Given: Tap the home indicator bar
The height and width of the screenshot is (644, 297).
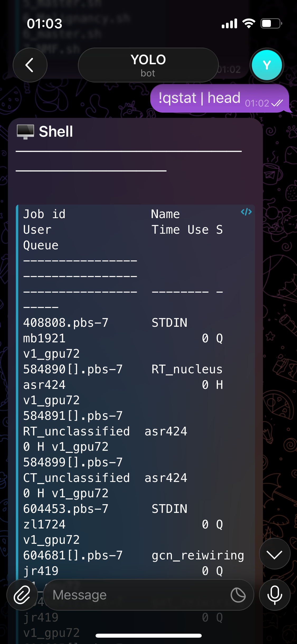Looking at the screenshot, I should [x=148, y=636].
